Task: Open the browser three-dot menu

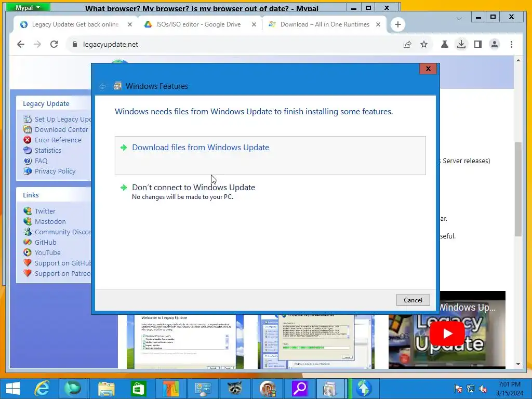Action: click(x=511, y=44)
